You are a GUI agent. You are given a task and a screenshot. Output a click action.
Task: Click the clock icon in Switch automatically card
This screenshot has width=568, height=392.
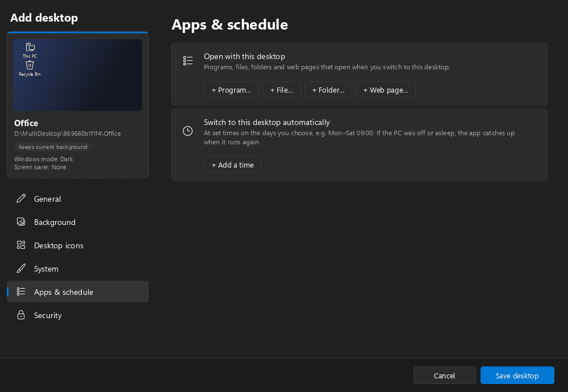click(x=187, y=131)
